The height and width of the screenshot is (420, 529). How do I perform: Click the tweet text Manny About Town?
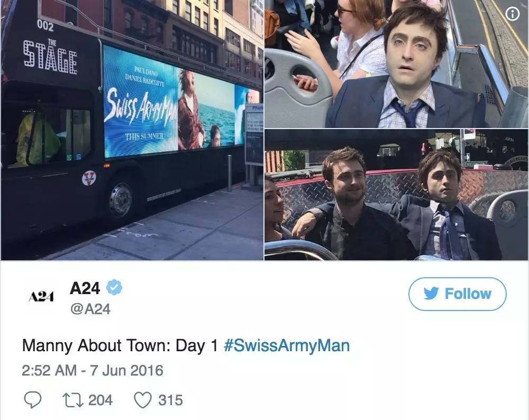point(120,346)
